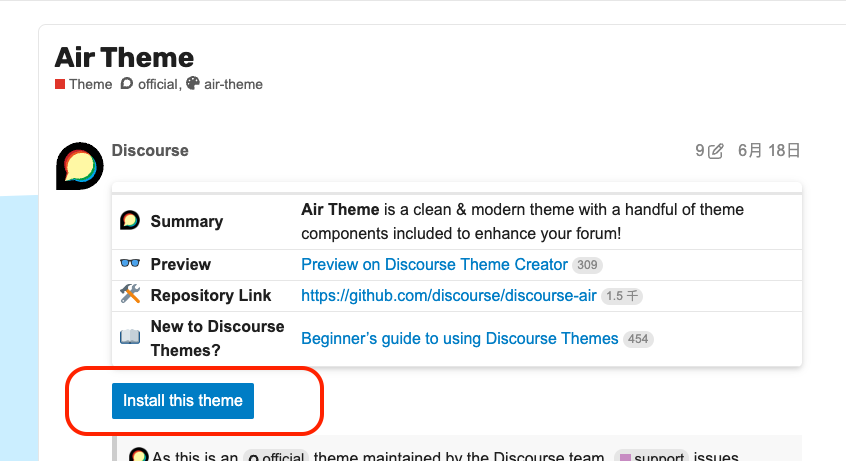Image resolution: width=846 pixels, height=461 pixels.
Task: Select the air-theme tag
Action: (x=233, y=84)
